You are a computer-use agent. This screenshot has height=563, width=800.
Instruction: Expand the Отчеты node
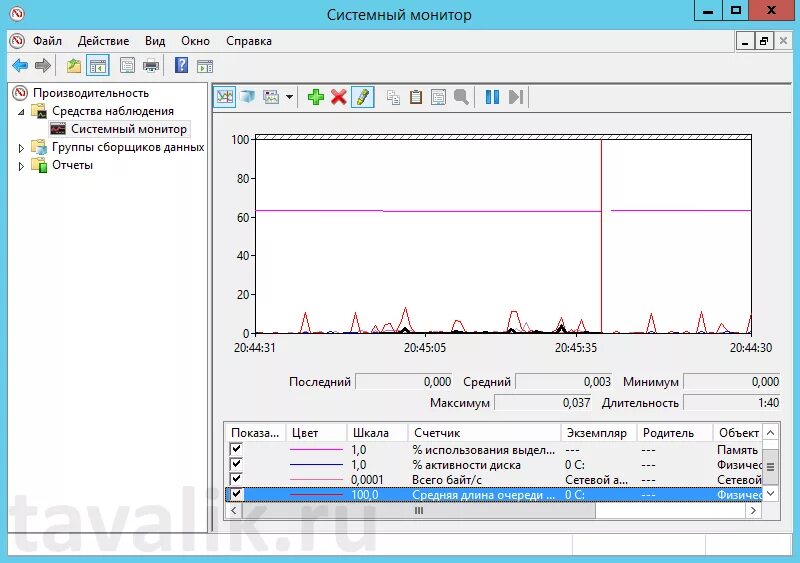point(21,166)
